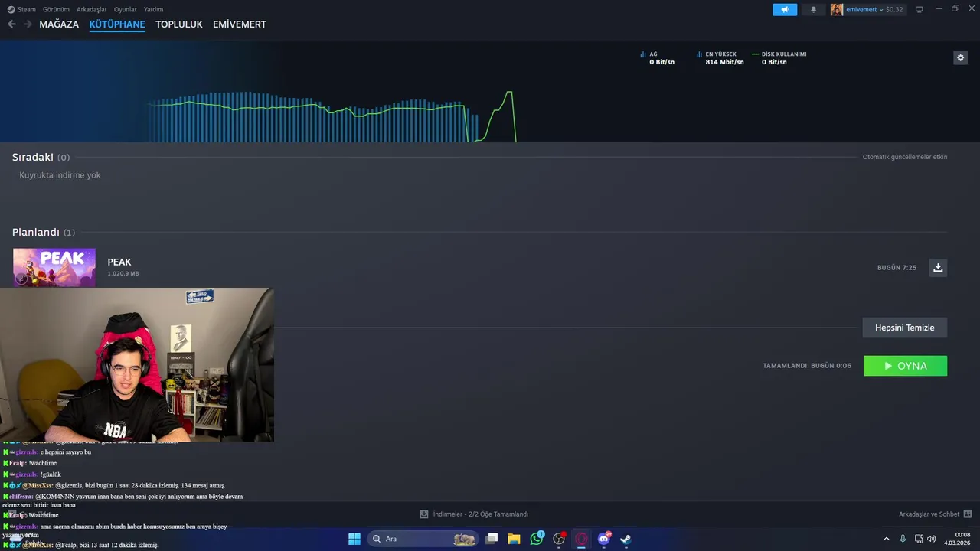980x551 pixels.
Task: Click the PEAK game title
Action: [x=119, y=262]
